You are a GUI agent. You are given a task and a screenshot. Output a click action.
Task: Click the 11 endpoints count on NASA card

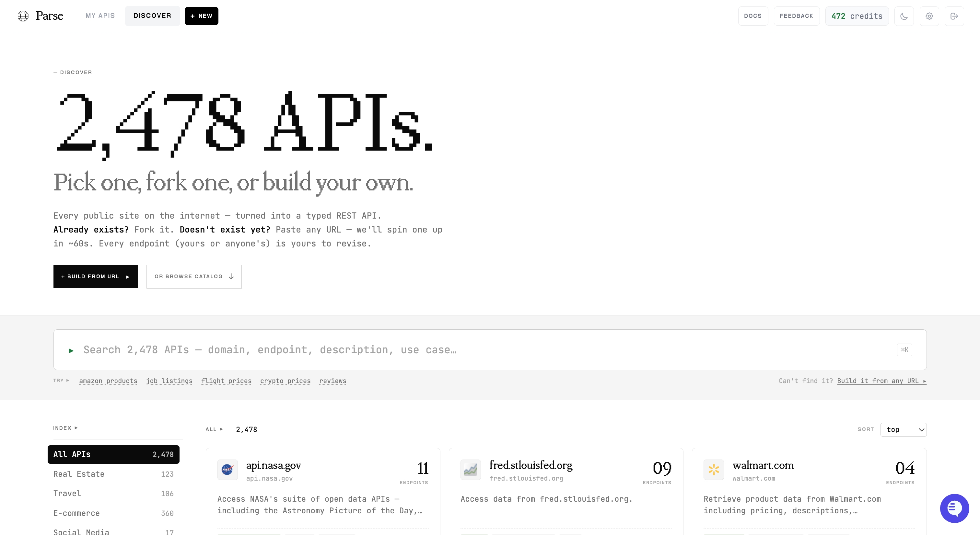coord(423,468)
